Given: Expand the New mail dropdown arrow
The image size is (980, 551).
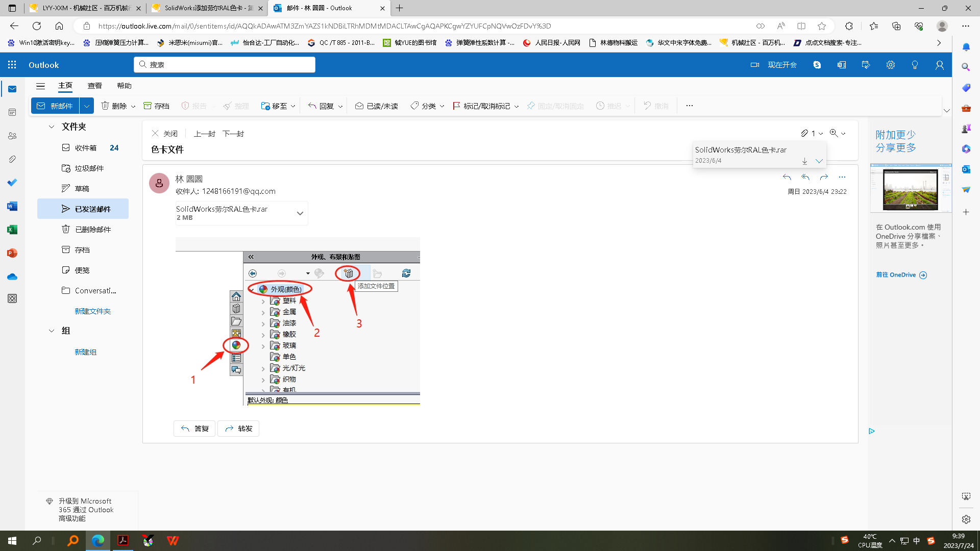Looking at the screenshot, I should (x=87, y=106).
